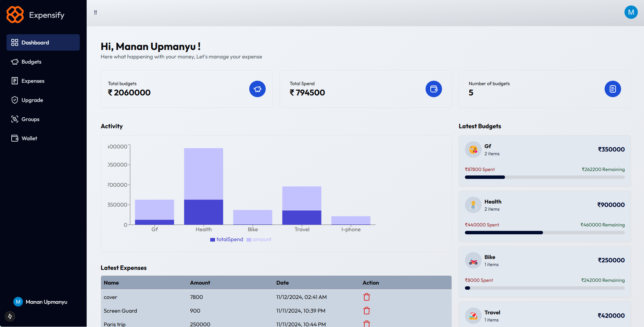Open the Expenses section
Viewport: 644px width, 327px height.
tap(33, 81)
